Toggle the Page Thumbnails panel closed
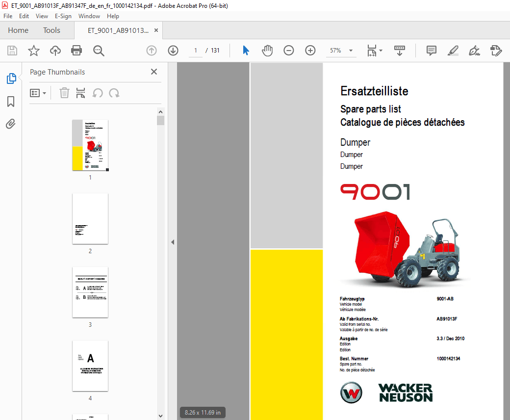Viewport: 510px width, 420px height. [x=153, y=72]
